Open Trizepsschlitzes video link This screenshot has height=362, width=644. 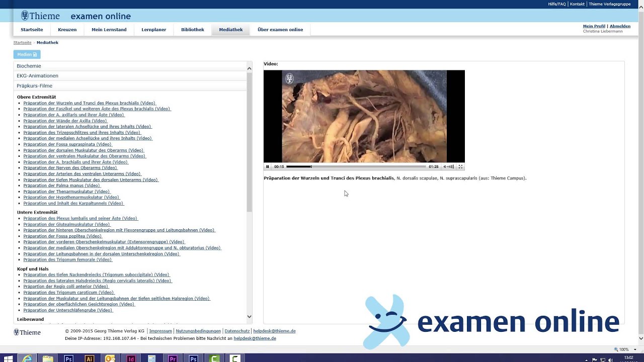click(82, 133)
